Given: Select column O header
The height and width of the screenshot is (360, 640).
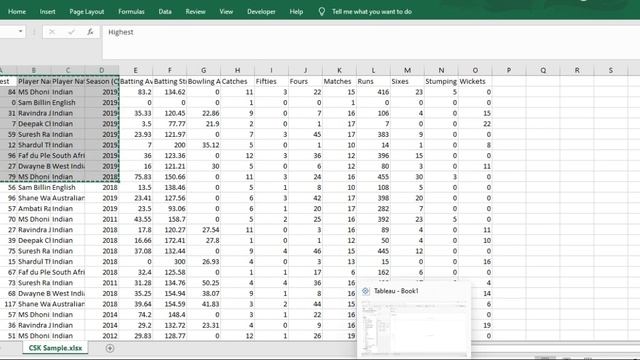Looking at the screenshot, I should (x=475, y=70).
